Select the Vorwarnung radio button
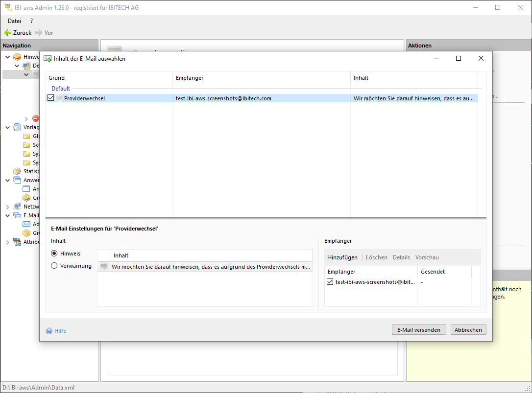Screen dimensions: 532x393 coord(54,266)
